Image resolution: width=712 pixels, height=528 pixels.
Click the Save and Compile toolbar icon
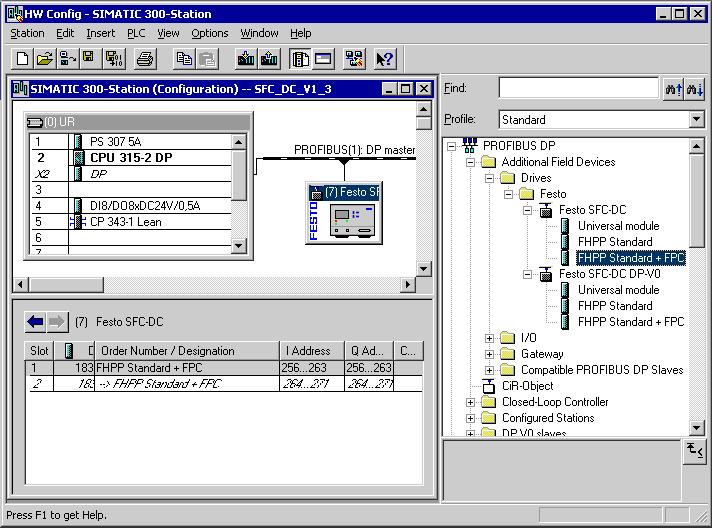pyautogui.click(x=114, y=59)
